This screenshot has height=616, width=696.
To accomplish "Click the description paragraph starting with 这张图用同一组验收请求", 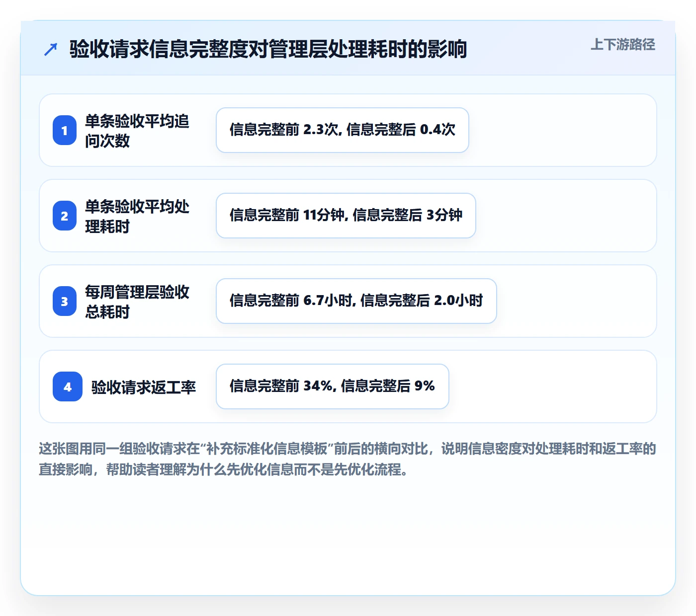I will coord(348,459).
